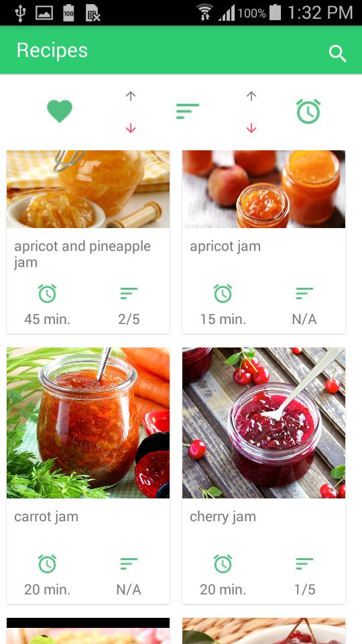Tap difficulty icon showing 2/5 rating

129,293
